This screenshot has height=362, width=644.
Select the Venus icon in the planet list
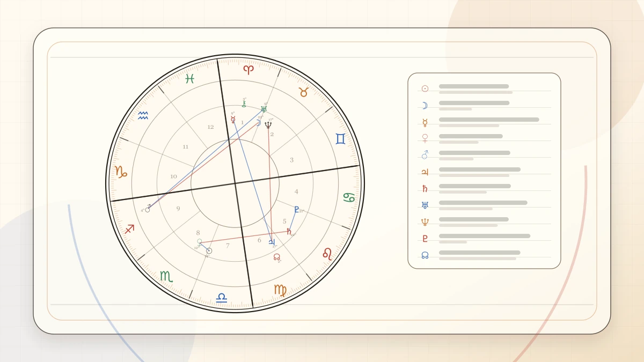(425, 138)
